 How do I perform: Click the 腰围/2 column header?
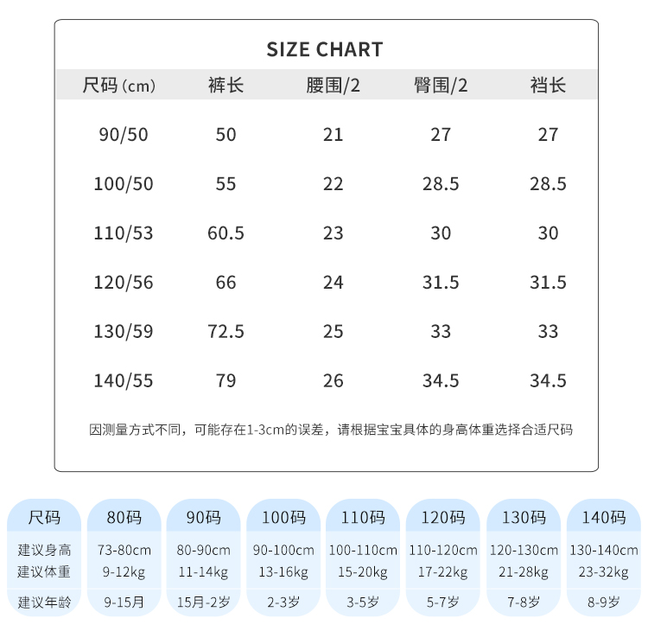(x=333, y=86)
